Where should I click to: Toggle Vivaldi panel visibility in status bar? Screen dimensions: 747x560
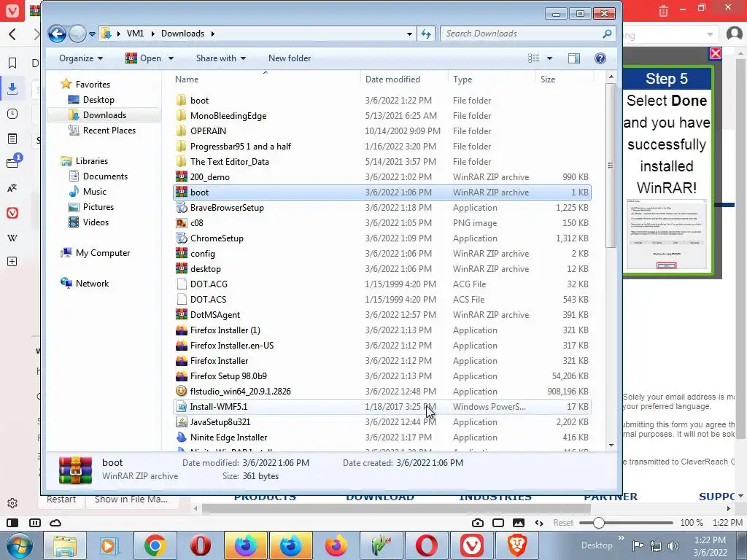pyautogui.click(x=12, y=523)
